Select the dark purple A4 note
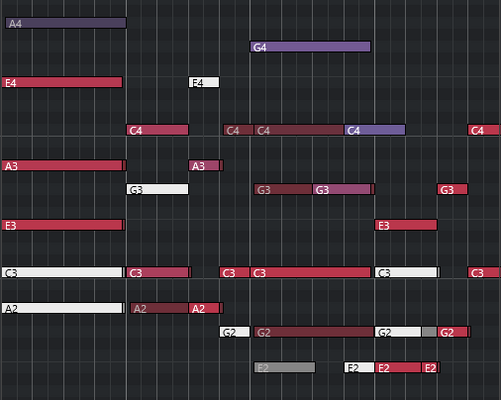Viewport: 501px width, 400px height. point(66,23)
